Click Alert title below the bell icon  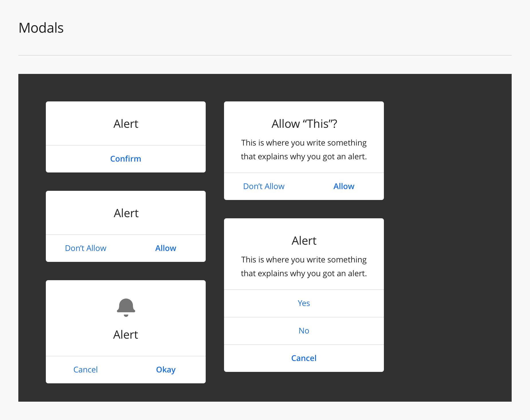pyautogui.click(x=126, y=335)
